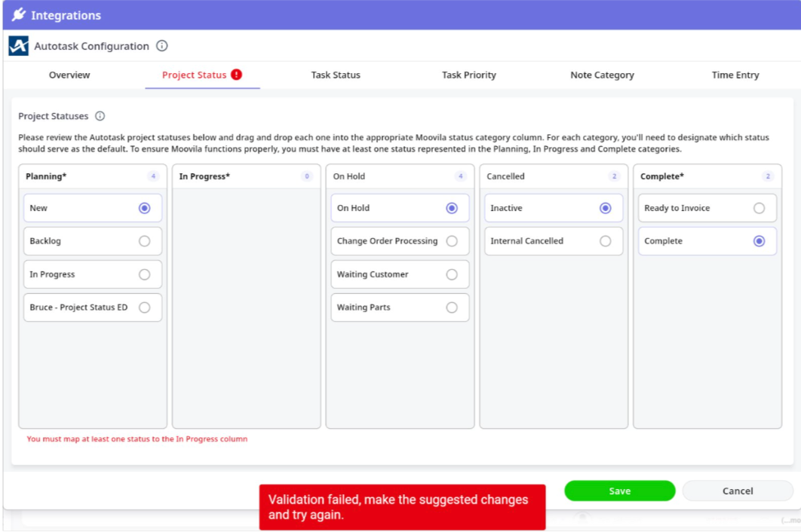The image size is (801, 532).
Task: Switch to the Task Status tab
Action: (x=336, y=75)
